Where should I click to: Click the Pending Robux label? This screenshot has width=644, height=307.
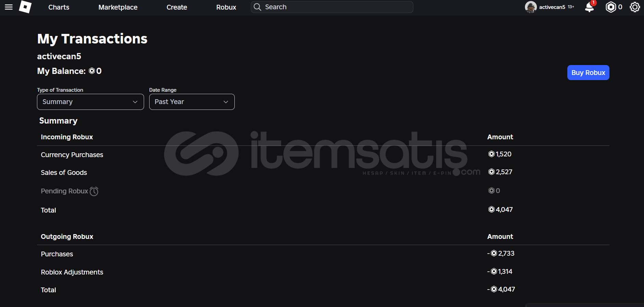64,191
